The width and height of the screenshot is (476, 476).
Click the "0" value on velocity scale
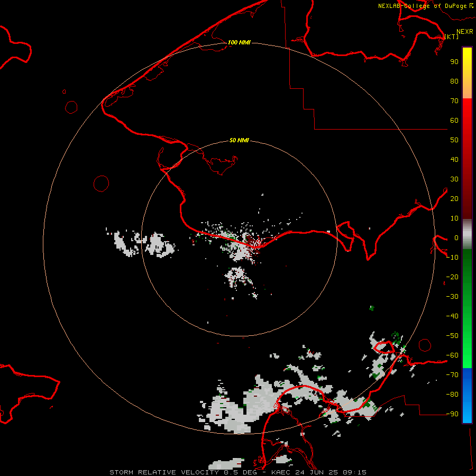click(x=456, y=237)
